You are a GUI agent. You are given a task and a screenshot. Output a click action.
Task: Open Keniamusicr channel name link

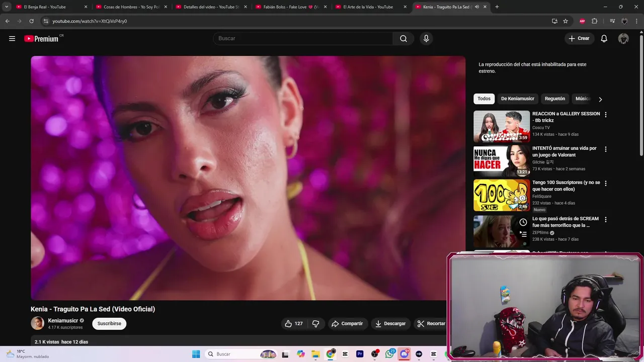click(63, 321)
